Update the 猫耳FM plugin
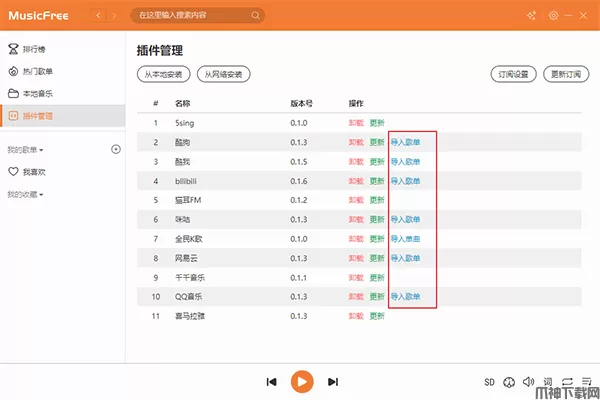600x400 pixels. (377, 200)
